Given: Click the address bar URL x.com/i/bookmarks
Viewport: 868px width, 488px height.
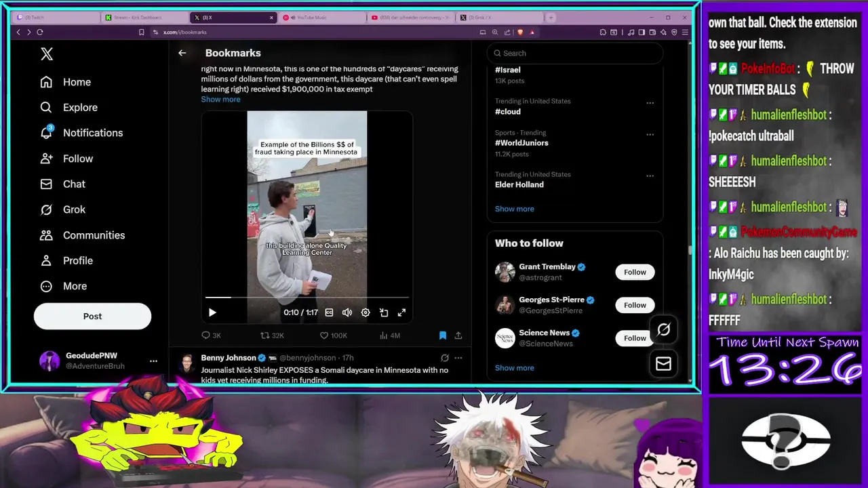Looking at the screenshot, I should tap(185, 32).
